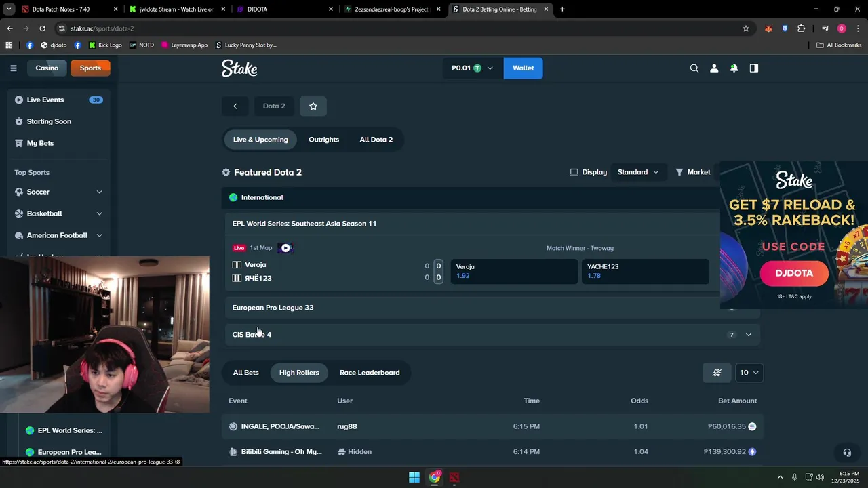Open bet feed settings icon
868x488 pixels.
click(x=716, y=372)
